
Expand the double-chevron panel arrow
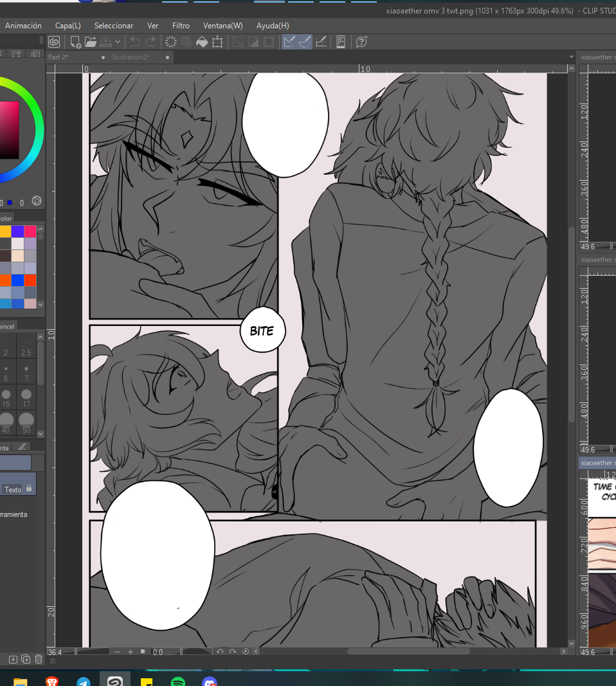pyautogui.click(x=53, y=661)
